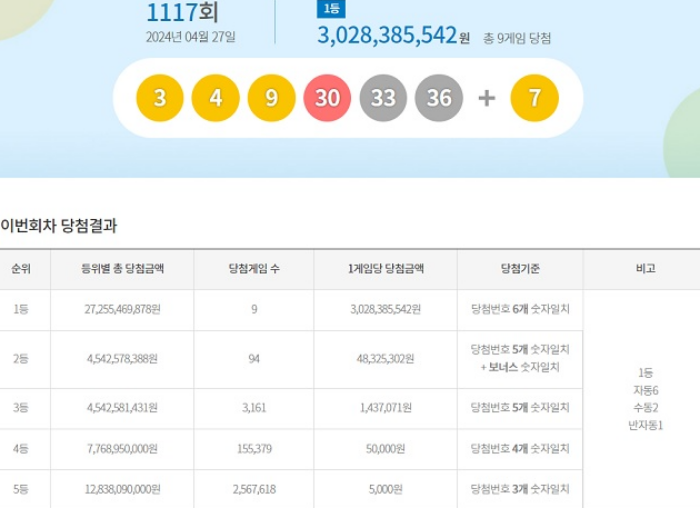Click the 순위 column header
The width and height of the screenshot is (700, 508).
(21, 269)
